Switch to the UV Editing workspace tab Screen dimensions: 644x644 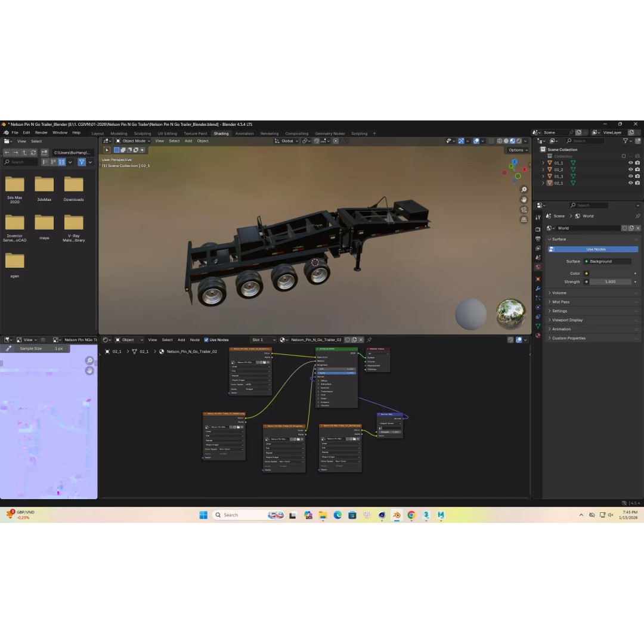click(167, 134)
